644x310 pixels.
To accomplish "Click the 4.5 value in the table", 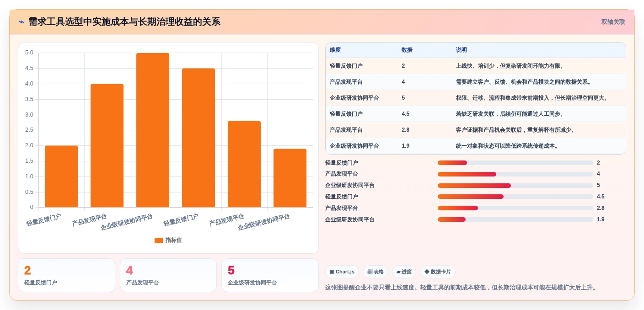I will 406,114.
